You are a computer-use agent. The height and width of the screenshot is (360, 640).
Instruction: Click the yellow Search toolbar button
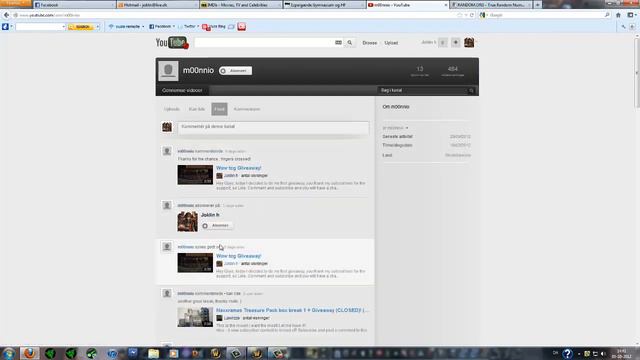coord(81,27)
